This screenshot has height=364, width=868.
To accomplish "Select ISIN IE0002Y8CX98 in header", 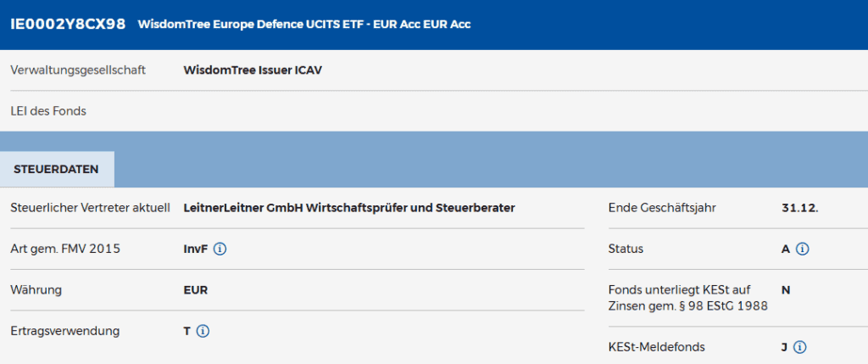I will pyautogui.click(x=68, y=25).
